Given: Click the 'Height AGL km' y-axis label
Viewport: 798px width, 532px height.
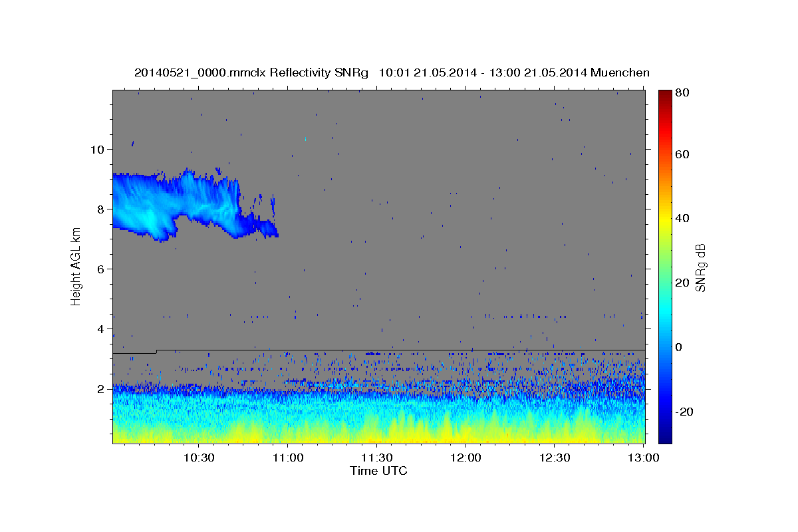Looking at the screenshot, I should 76,267.
